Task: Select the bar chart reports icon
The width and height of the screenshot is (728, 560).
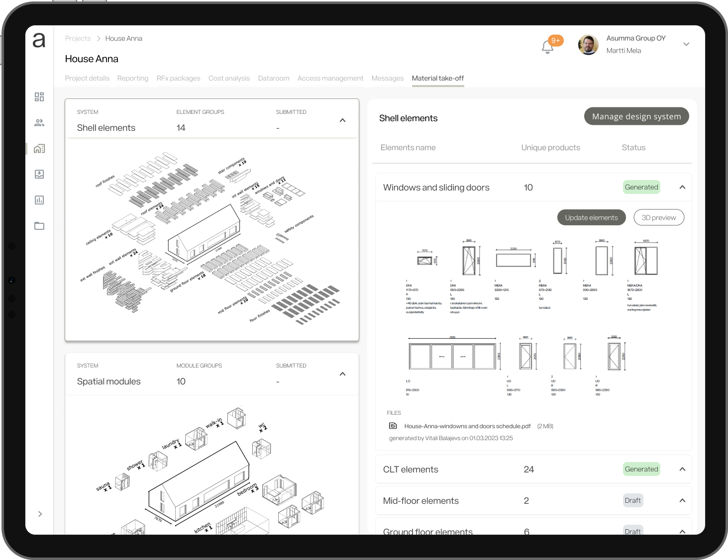Action: [39, 200]
